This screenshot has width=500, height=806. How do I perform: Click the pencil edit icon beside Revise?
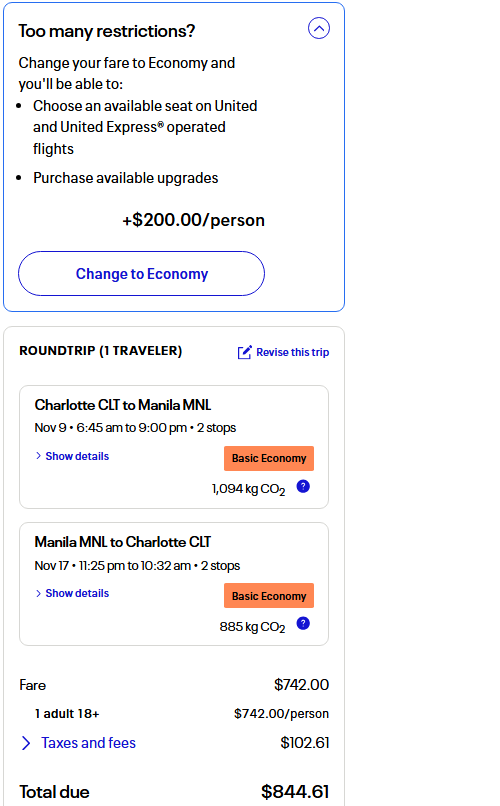(x=245, y=352)
